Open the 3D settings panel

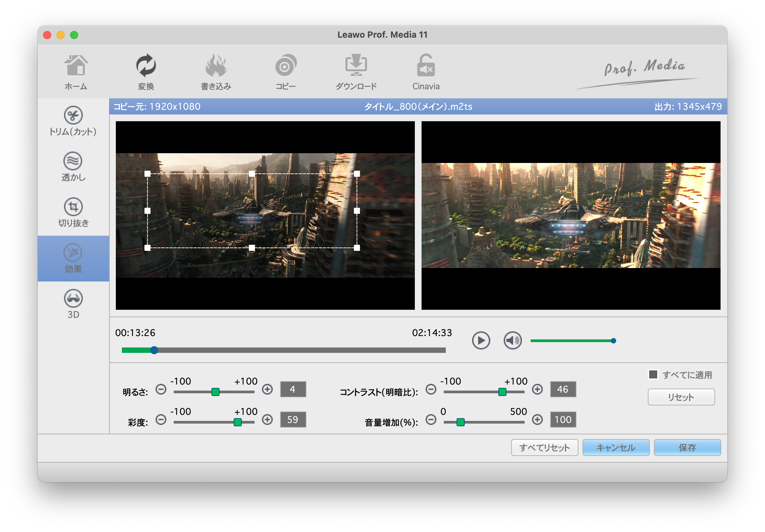[x=73, y=304]
